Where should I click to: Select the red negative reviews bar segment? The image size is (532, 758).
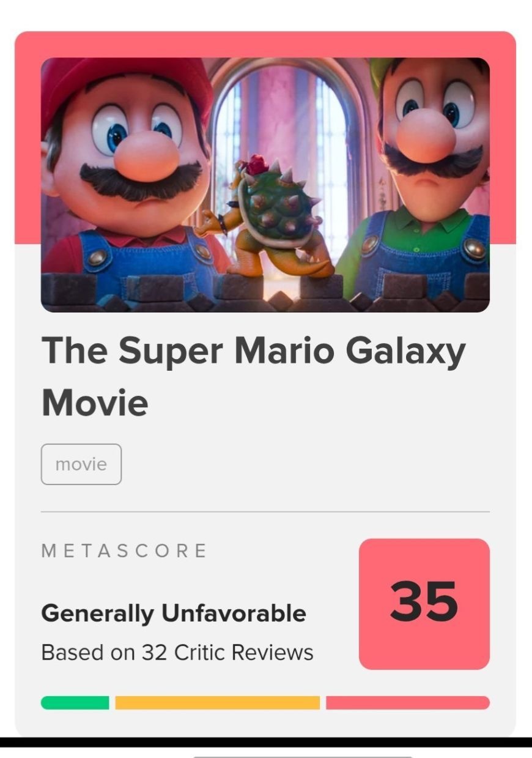point(407,702)
